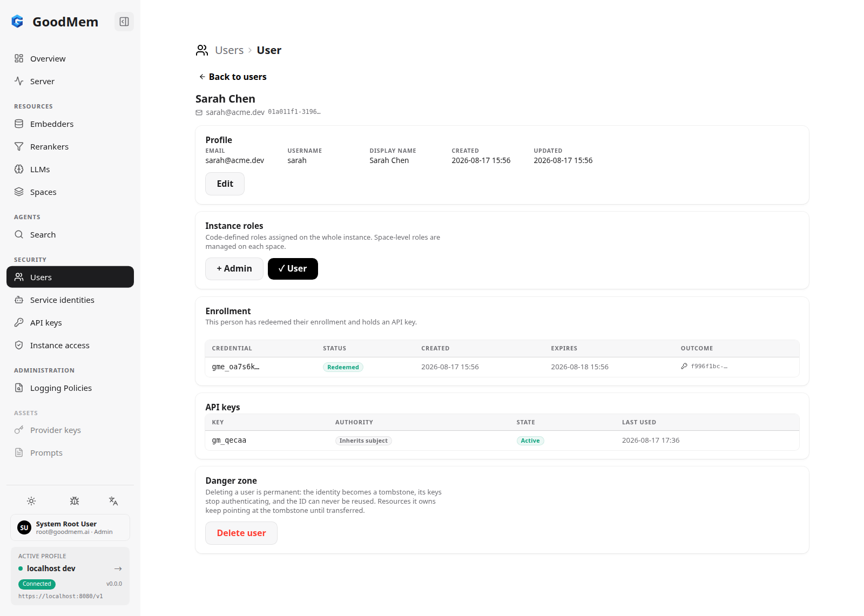Click the Inherits subject badge
This screenshot has height=616, width=864.
pyautogui.click(x=363, y=441)
